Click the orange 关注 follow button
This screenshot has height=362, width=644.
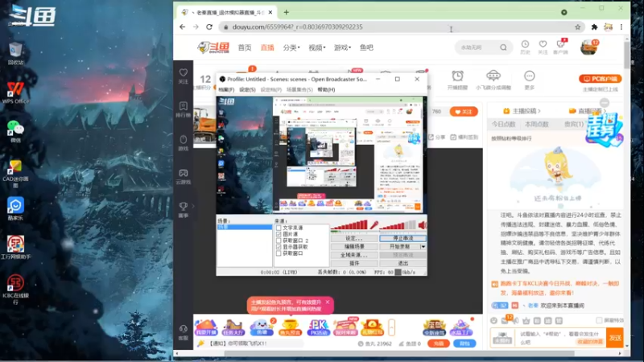(464, 112)
